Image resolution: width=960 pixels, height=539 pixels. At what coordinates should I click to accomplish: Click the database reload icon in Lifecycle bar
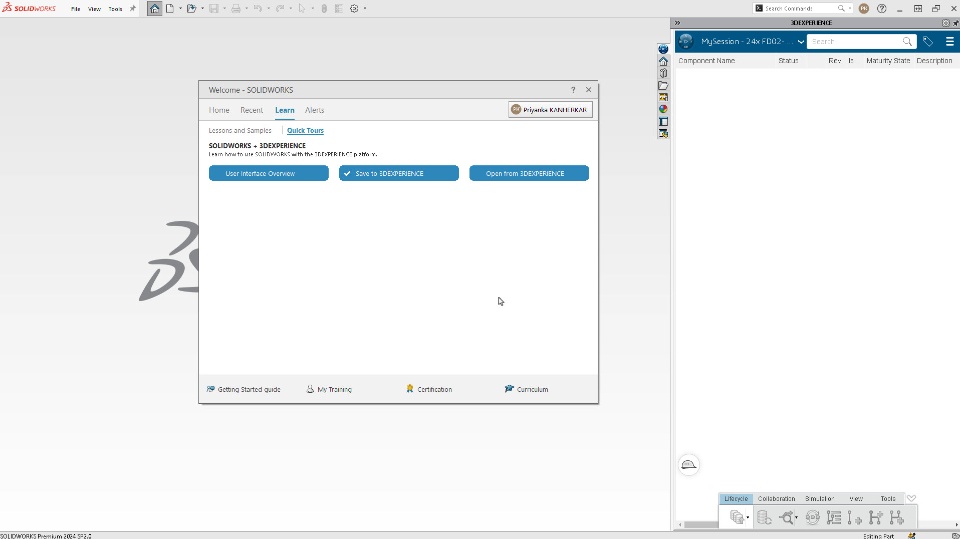click(764, 518)
